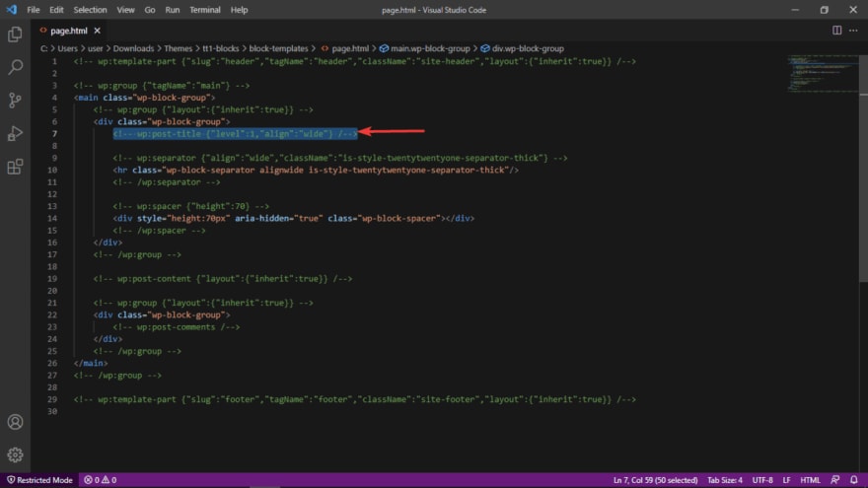This screenshot has height=488, width=868.
Task: Change the HTML language mode
Action: (811, 480)
